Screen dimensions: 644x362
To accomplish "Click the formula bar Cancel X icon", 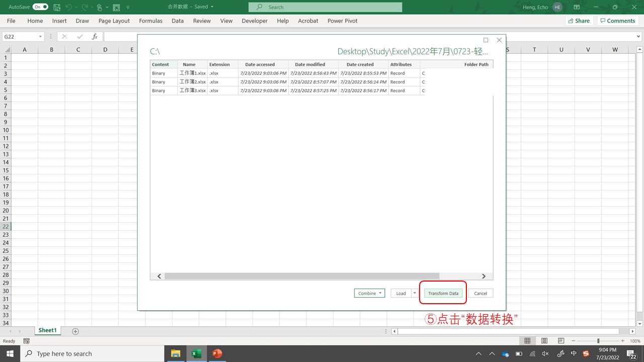I will [x=64, y=37].
